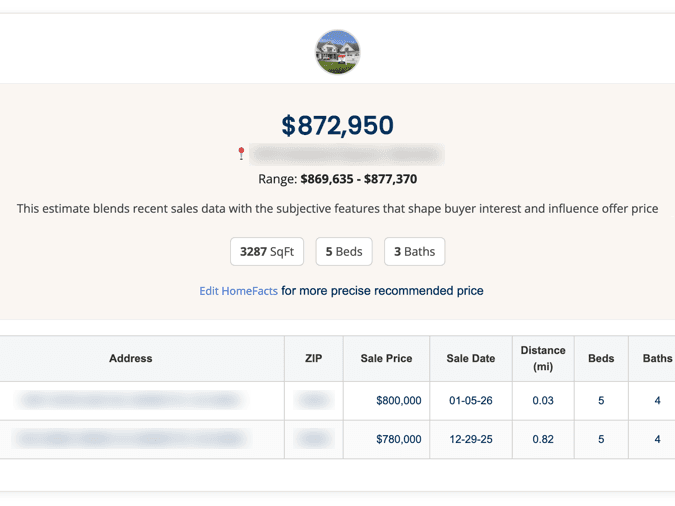Select the Sale Price column header
675x506 pixels.
pyautogui.click(x=386, y=358)
